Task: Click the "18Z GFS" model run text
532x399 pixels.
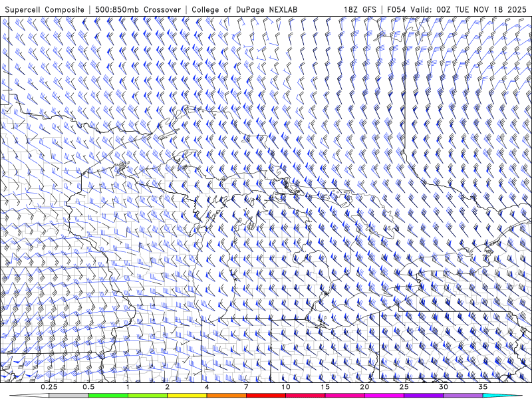Action: (360, 10)
